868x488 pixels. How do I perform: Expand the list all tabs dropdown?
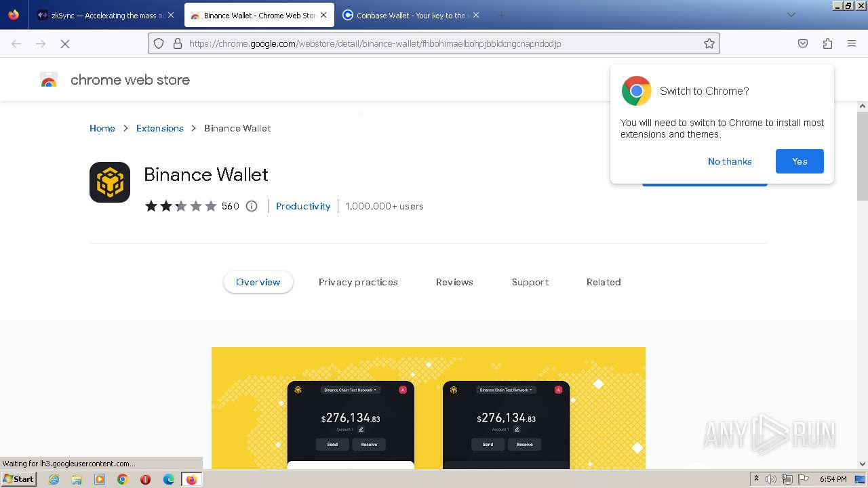coord(791,15)
